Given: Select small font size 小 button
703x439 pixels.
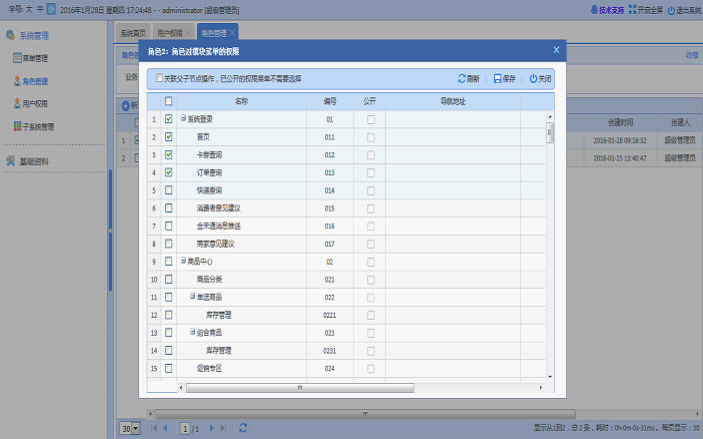Looking at the screenshot, I should tap(52, 9).
